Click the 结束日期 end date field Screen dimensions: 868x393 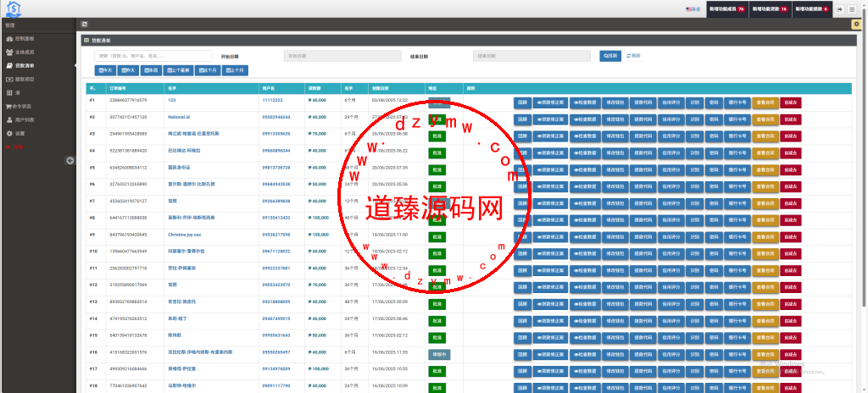[x=531, y=56]
